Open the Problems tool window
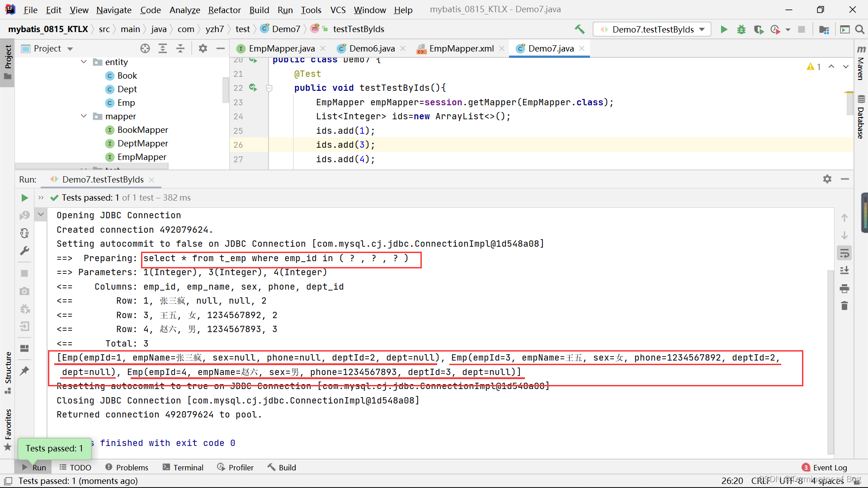The width and height of the screenshot is (868, 488). point(127,467)
